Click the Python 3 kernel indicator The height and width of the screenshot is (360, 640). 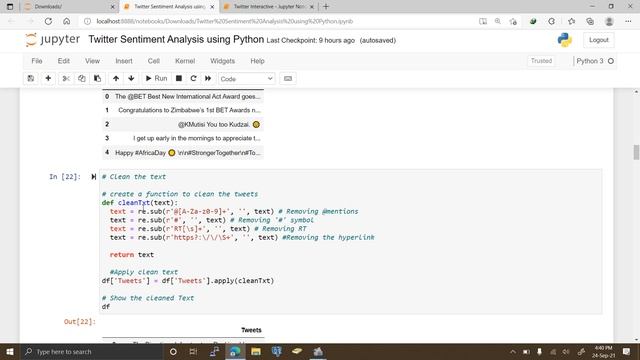(595, 61)
